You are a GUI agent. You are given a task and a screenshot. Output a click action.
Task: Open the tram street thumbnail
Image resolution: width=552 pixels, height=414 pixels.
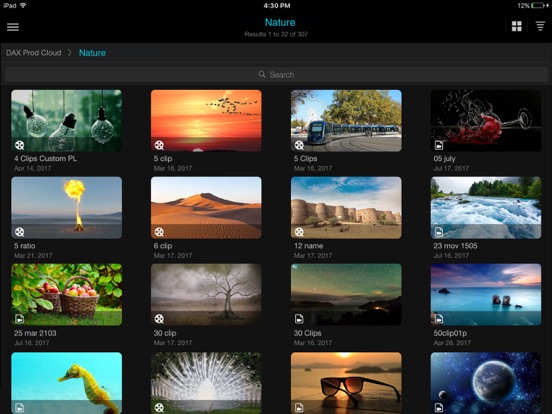(x=346, y=121)
